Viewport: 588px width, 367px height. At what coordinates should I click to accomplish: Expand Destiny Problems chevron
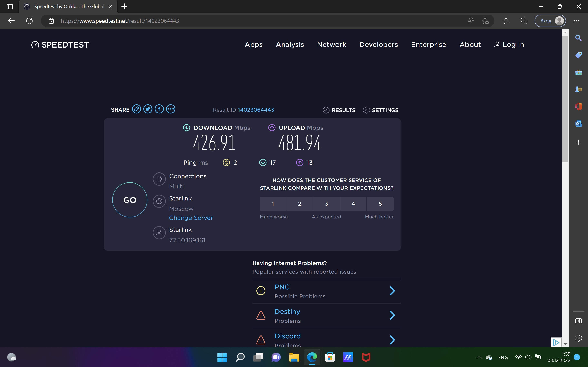(392, 315)
